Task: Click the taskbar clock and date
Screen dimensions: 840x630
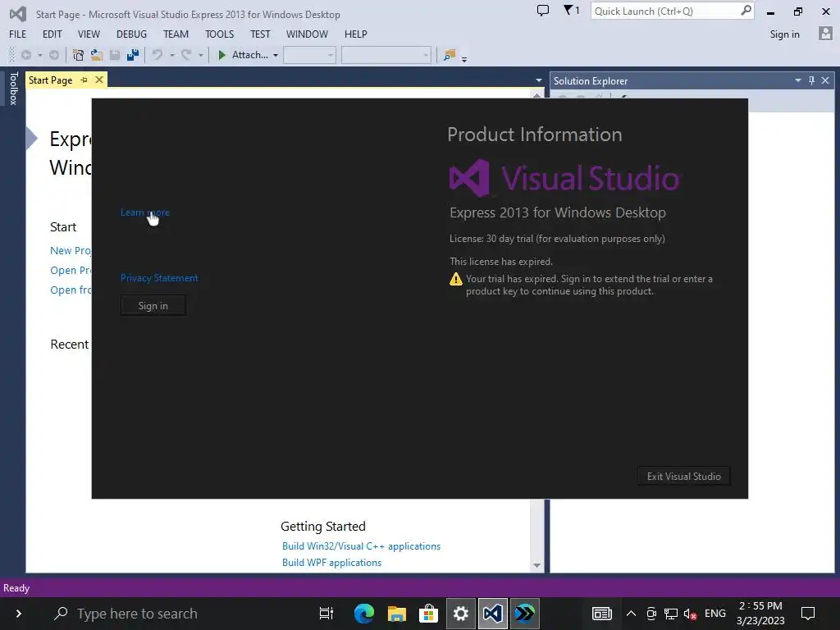Action: [x=760, y=613]
